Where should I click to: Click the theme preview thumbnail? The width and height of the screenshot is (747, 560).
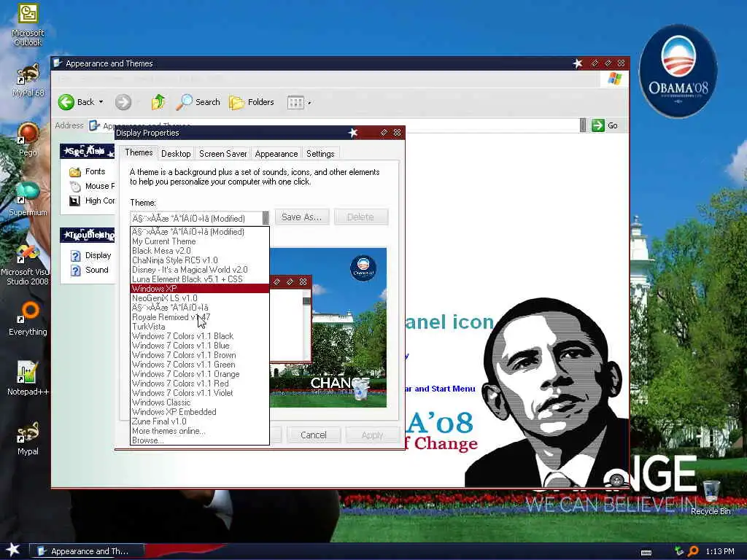point(328,327)
